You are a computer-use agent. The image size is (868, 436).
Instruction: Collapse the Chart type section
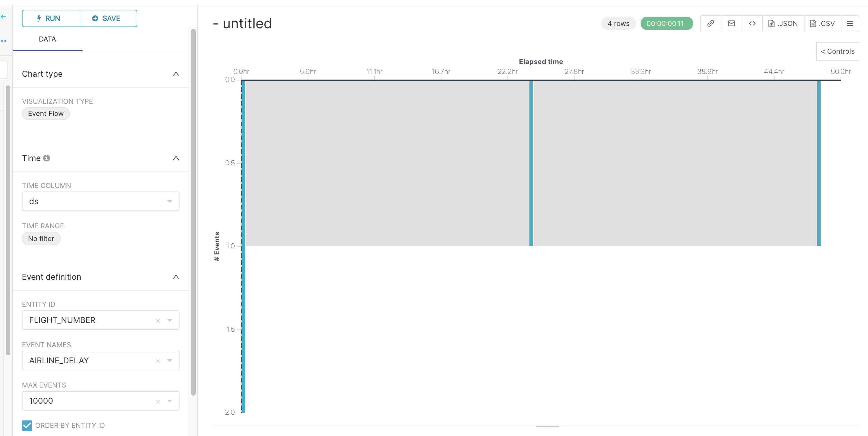coord(175,74)
